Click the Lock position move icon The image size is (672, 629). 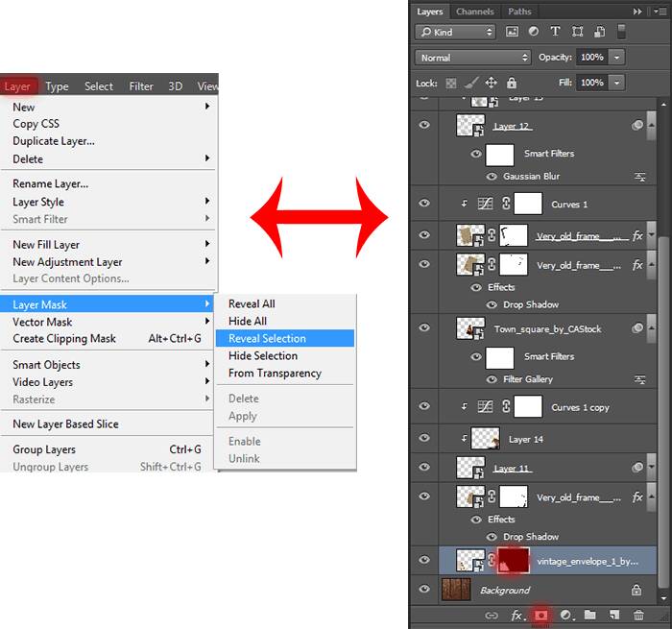pyautogui.click(x=491, y=83)
